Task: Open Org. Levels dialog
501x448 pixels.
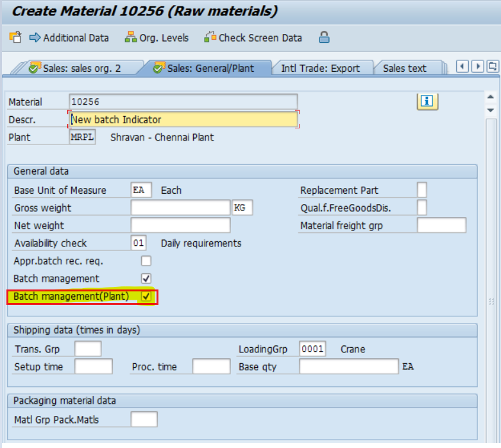Action: (157, 38)
